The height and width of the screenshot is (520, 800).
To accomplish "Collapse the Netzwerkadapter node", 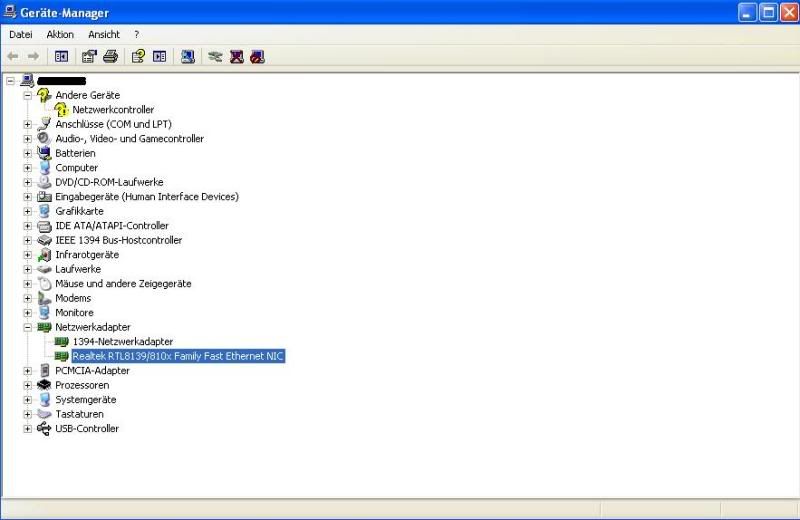I will point(28,328).
